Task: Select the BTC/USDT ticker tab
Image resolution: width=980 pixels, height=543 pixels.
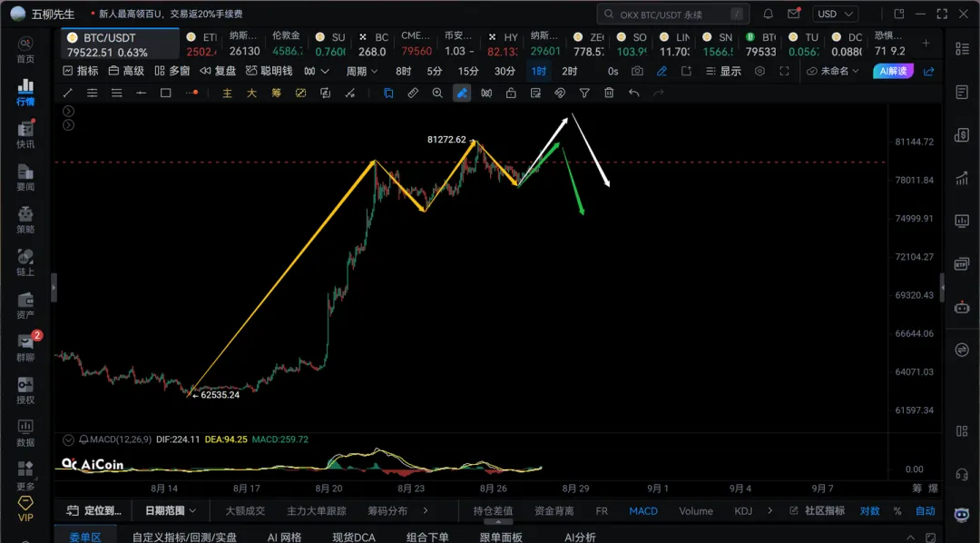Action: 120,44
